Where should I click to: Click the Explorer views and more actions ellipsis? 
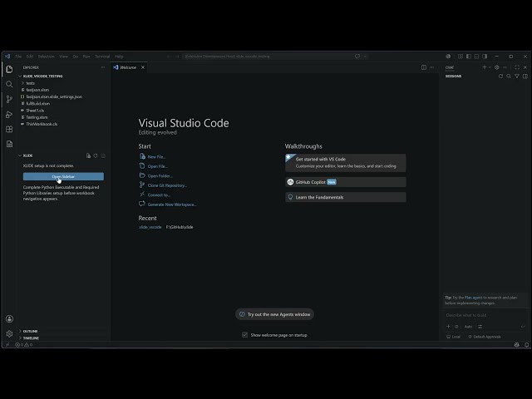tap(103, 67)
